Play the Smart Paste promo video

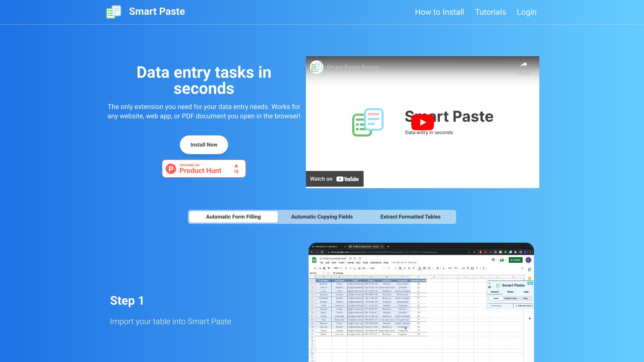pos(423,122)
